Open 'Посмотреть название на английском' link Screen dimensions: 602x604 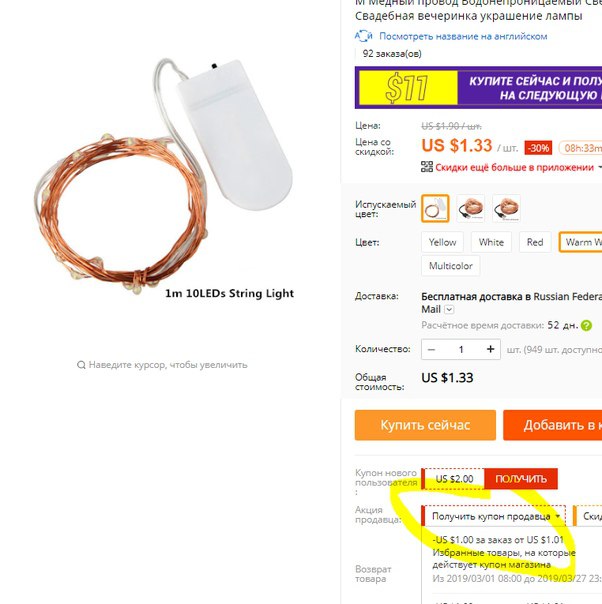point(463,36)
